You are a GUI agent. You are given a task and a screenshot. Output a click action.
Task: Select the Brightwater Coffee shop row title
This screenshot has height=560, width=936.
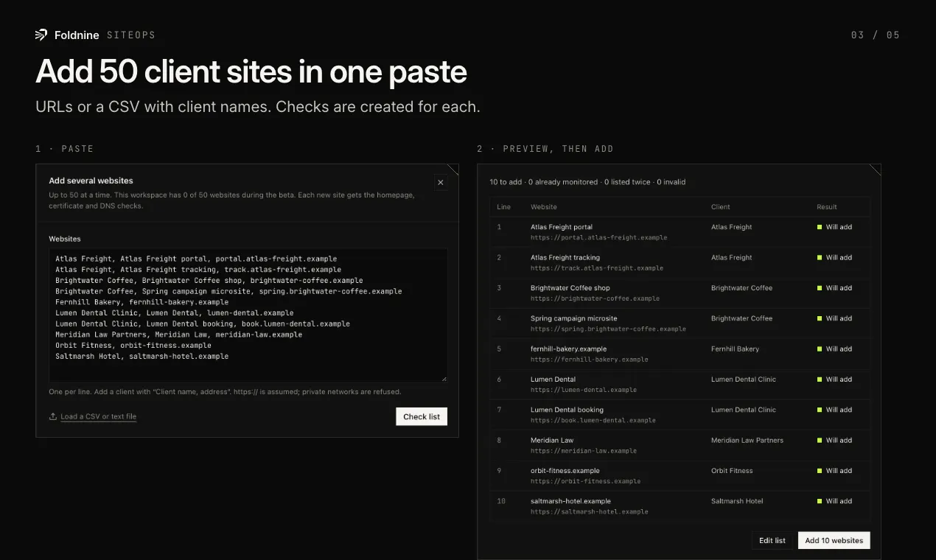pos(570,287)
